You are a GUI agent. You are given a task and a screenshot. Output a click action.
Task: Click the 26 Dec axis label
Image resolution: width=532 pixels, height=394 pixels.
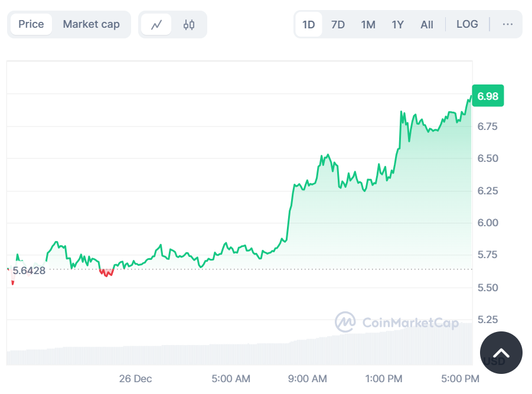click(x=135, y=379)
